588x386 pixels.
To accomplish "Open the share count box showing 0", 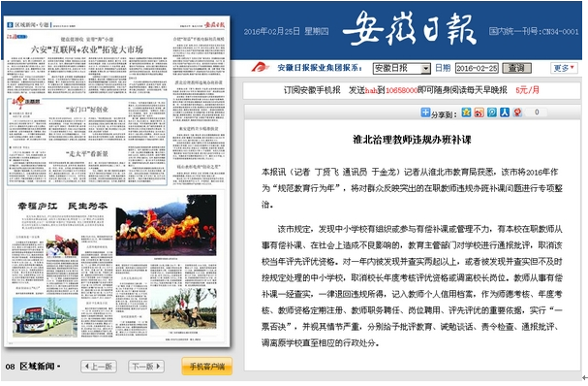I will click(x=537, y=113).
